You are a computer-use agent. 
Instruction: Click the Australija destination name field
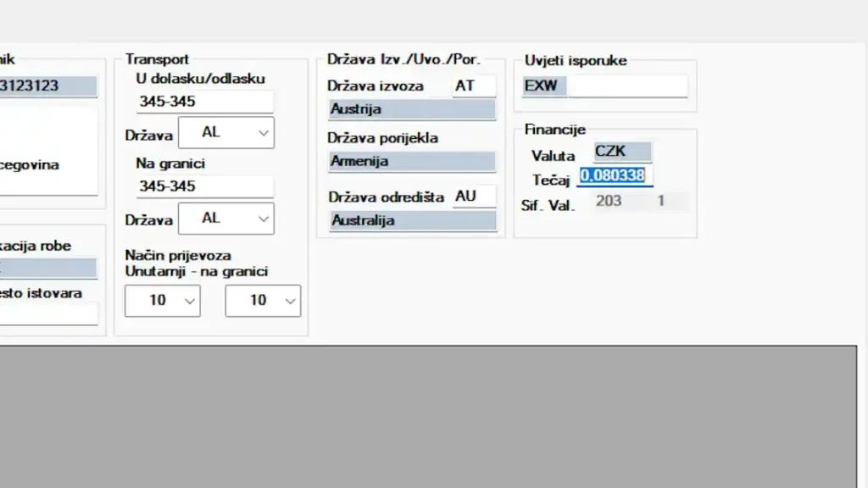pos(413,221)
